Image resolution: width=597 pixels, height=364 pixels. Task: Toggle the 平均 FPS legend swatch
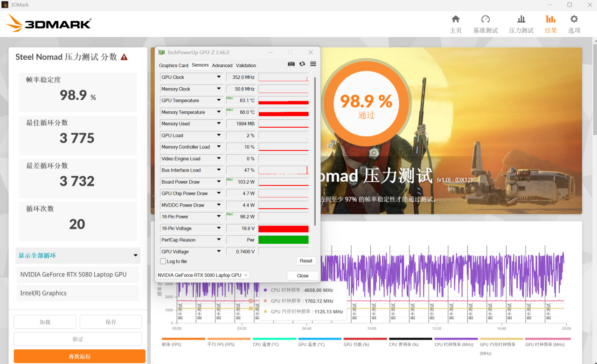point(229,339)
